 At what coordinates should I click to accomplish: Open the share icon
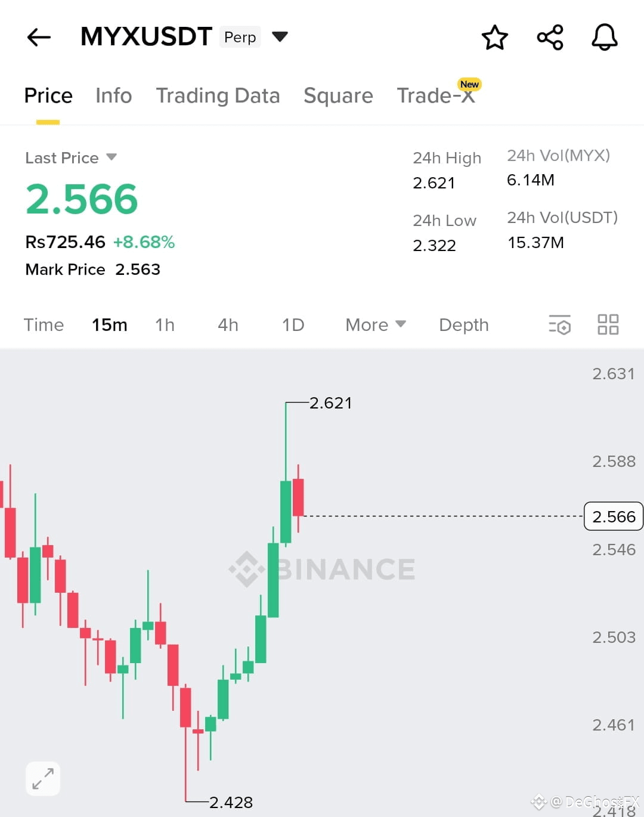(x=550, y=37)
